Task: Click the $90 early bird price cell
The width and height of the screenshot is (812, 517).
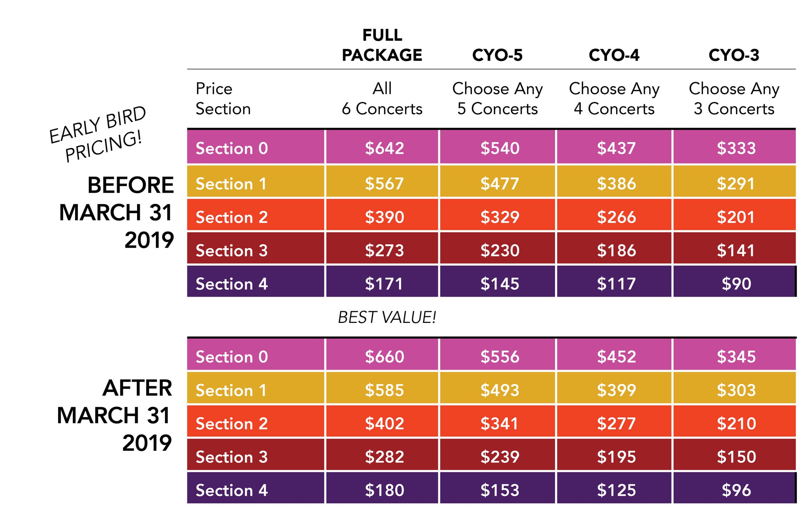Action: tap(736, 284)
